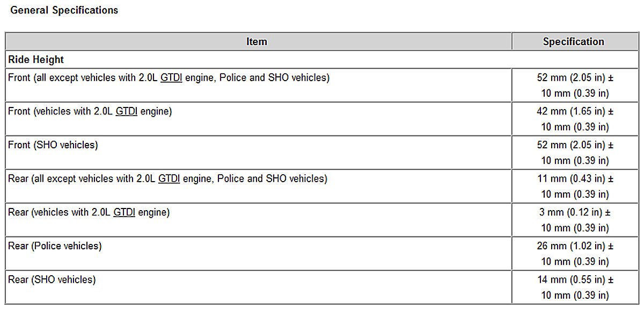Viewport: 644px width, 309px height.
Task: Select the Front (SHO vehicles) item cell
Action: [53, 145]
